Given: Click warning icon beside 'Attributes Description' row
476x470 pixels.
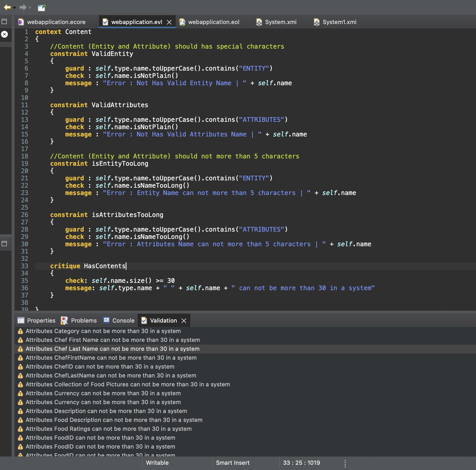Looking at the screenshot, I should click(x=20, y=411).
